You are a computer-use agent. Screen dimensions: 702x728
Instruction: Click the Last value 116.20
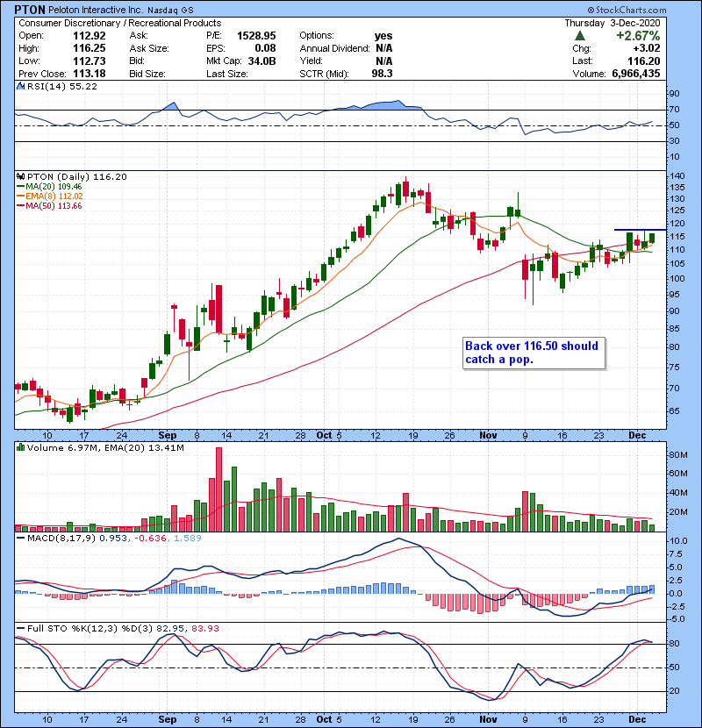tap(643, 61)
